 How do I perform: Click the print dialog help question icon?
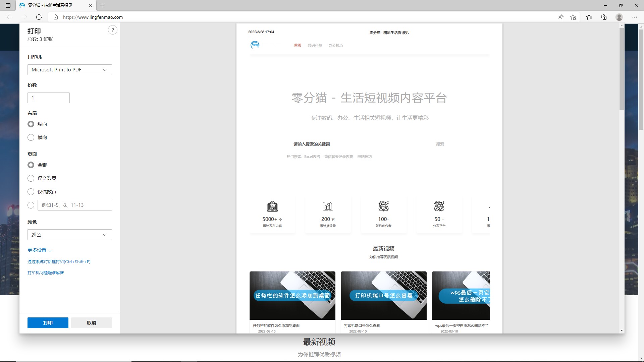[x=113, y=30]
